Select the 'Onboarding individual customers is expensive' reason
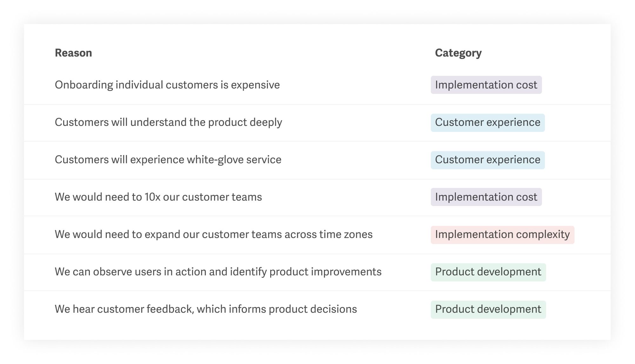This screenshot has width=635, height=364. coord(167,85)
